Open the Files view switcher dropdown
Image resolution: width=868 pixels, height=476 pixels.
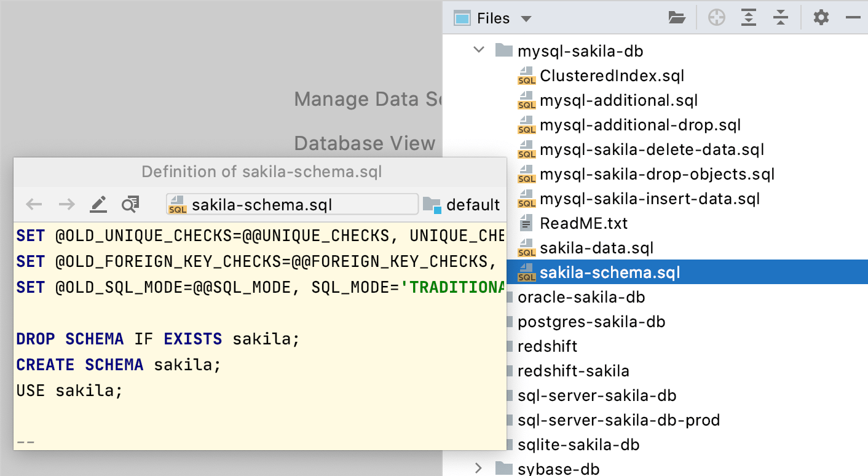tap(526, 18)
